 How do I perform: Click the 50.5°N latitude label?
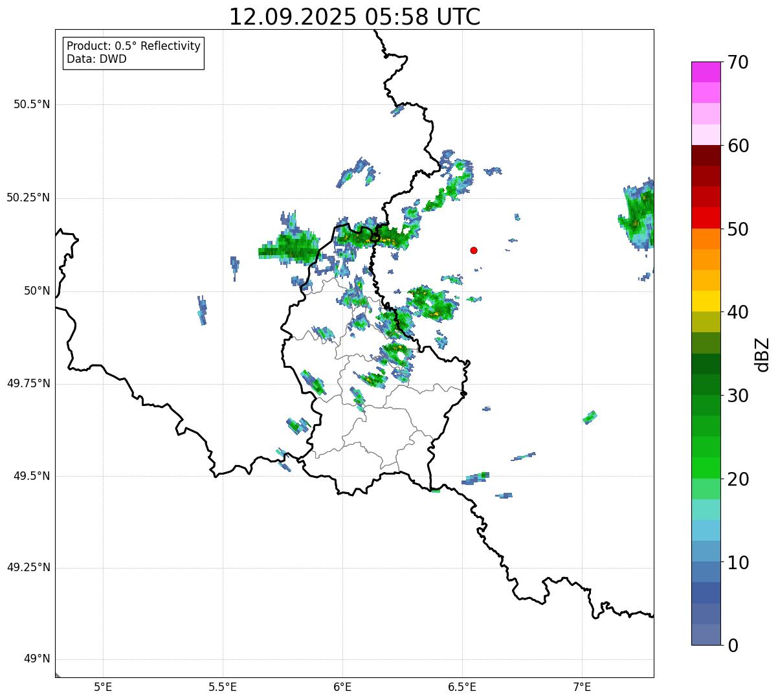[x=32, y=104]
